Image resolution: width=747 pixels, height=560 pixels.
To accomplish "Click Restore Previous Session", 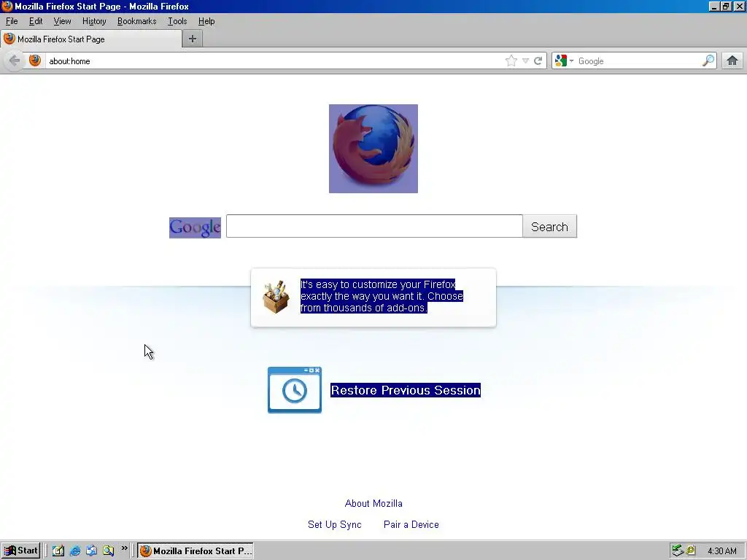I will 406,390.
